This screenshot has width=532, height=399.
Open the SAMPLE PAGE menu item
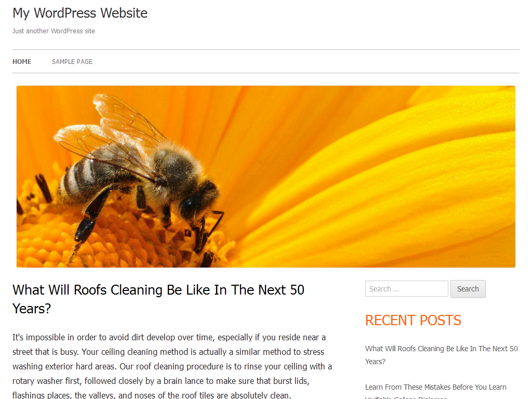coord(72,62)
